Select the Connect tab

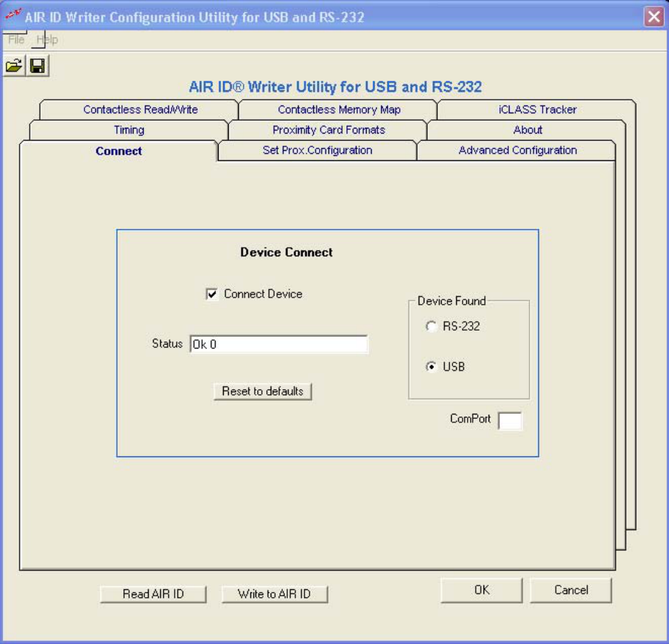click(118, 151)
